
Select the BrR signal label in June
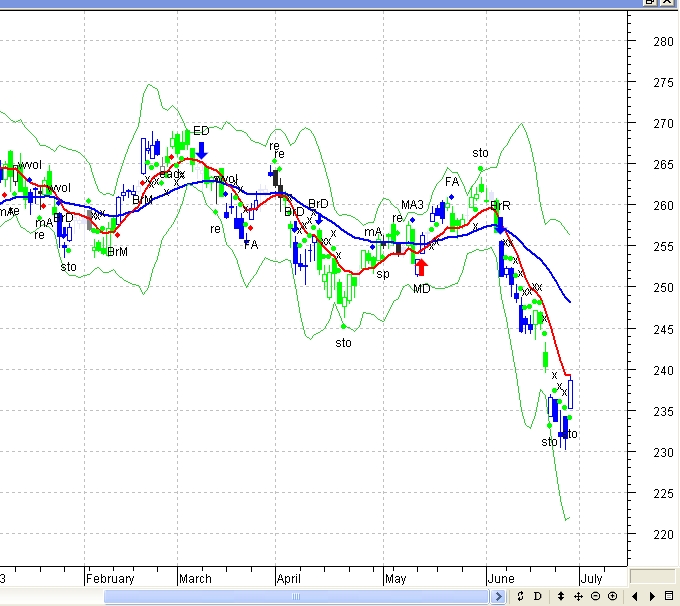tap(500, 205)
